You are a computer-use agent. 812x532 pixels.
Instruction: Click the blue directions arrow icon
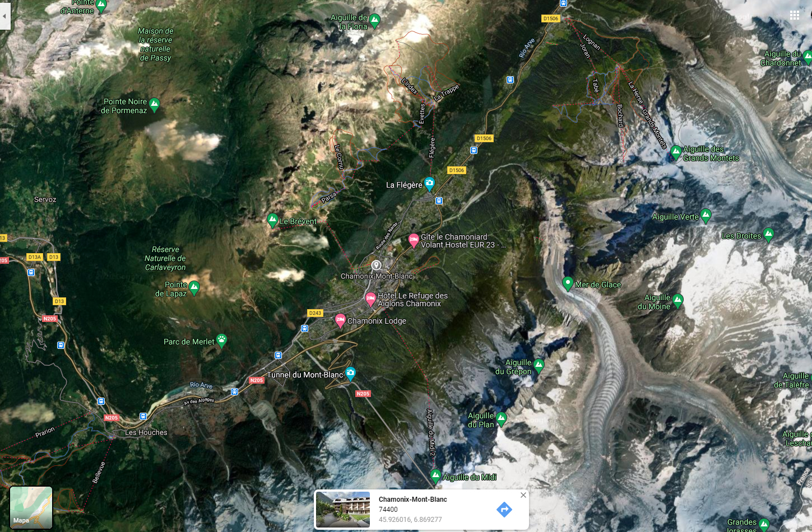[x=504, y=509]
